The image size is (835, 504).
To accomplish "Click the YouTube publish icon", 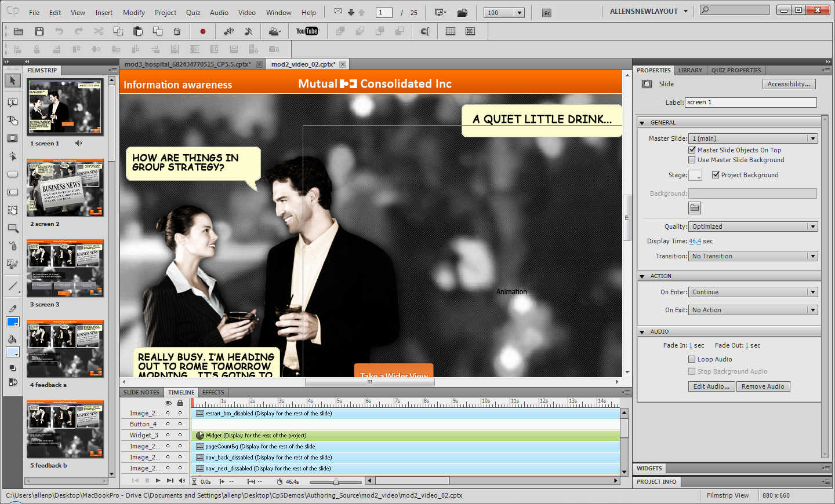I will tap(307, 31).
